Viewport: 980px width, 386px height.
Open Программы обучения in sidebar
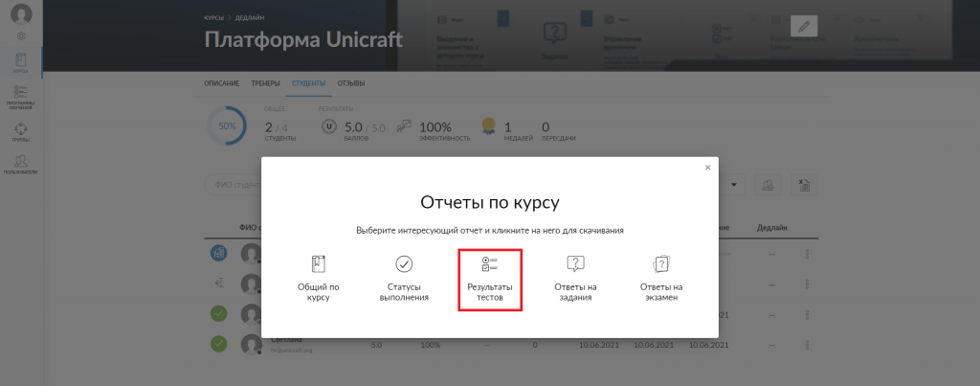(21, 97)
